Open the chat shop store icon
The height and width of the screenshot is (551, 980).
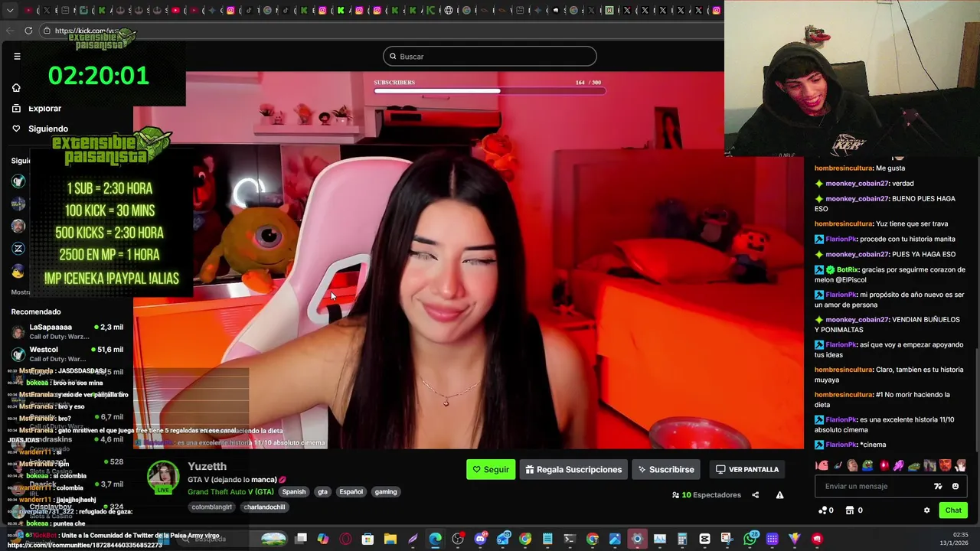click(850, 510)
